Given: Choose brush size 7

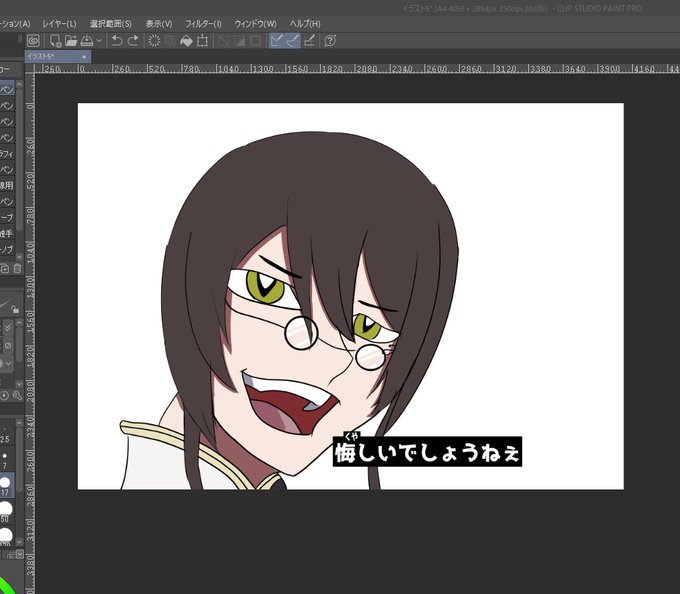Looking at the screenshot, I should pos(4,460).
